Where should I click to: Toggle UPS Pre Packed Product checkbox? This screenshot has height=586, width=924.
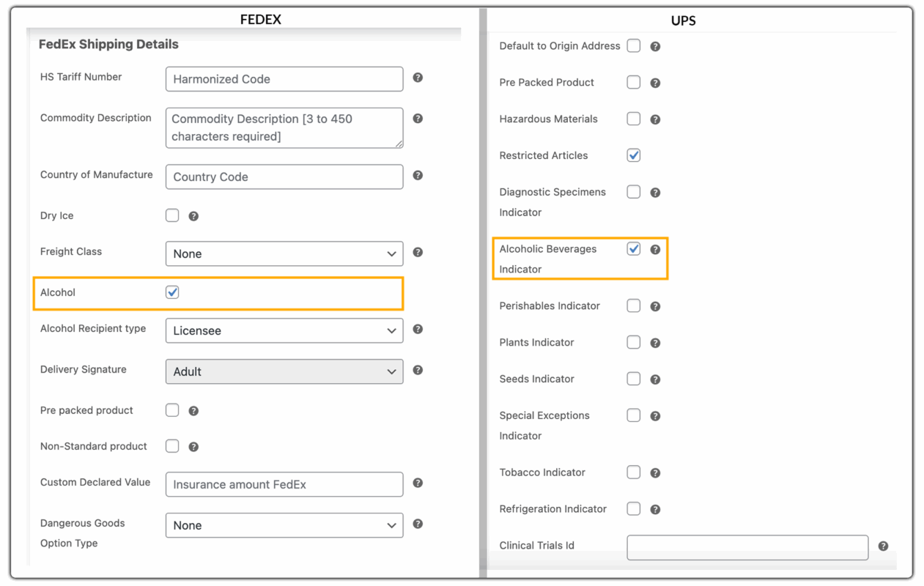click(x=634, y=82)
